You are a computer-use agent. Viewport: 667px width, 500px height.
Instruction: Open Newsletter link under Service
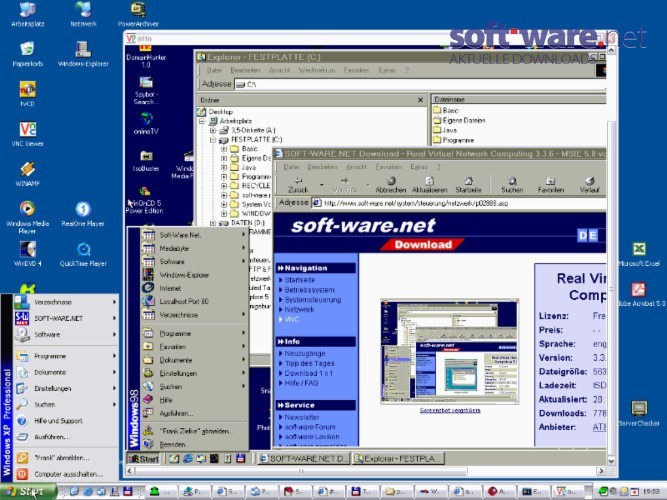pos(302,417)
